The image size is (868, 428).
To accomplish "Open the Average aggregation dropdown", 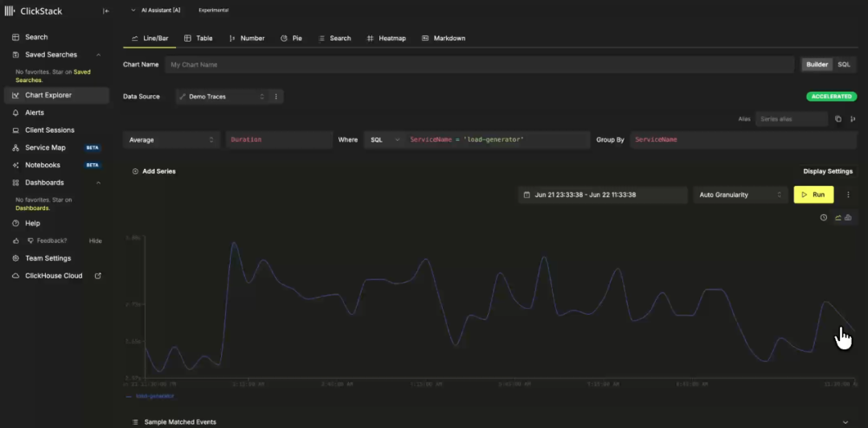I will [171, 140].
